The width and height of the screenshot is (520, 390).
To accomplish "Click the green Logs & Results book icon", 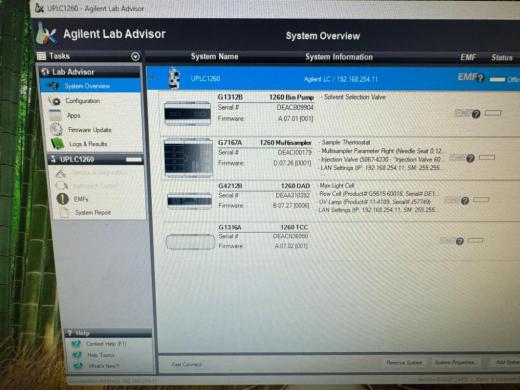I will [x=57, y=144].
